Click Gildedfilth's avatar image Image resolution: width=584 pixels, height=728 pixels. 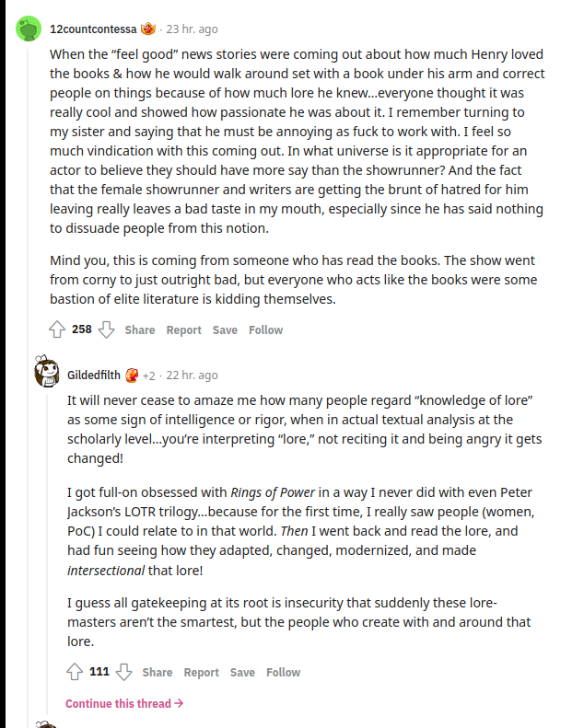point(47,374)
